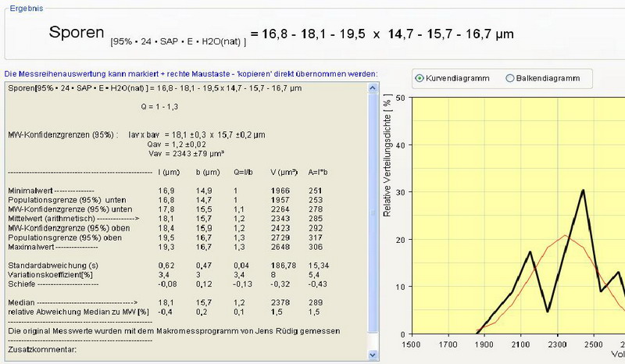The width and height of the screenshot is (625, 364).
Task: Click the large Sporen result heading
Action: pos(77,33)
